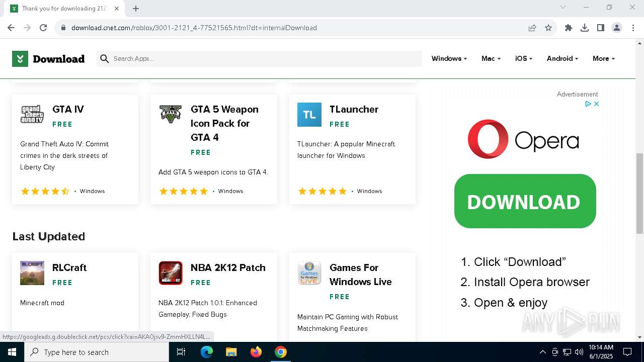Click the CNET Download logo
Viewport: 644px width, 362px height.
click(x=48, y=59)
